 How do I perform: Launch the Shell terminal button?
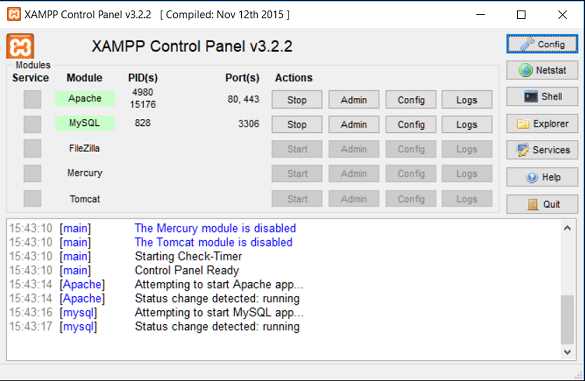pos(542,97)
